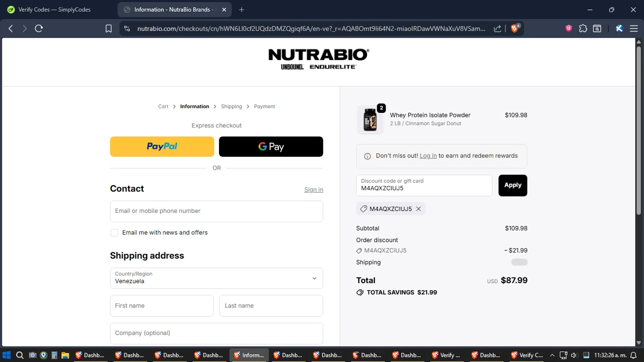
Task: Open Brave Shields lion icon
Action: 515,28
